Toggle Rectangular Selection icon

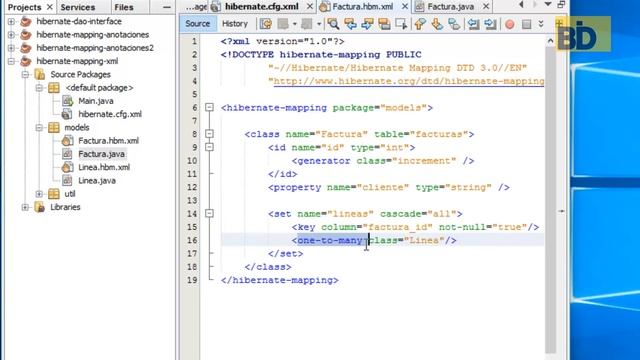pos(401,24)
